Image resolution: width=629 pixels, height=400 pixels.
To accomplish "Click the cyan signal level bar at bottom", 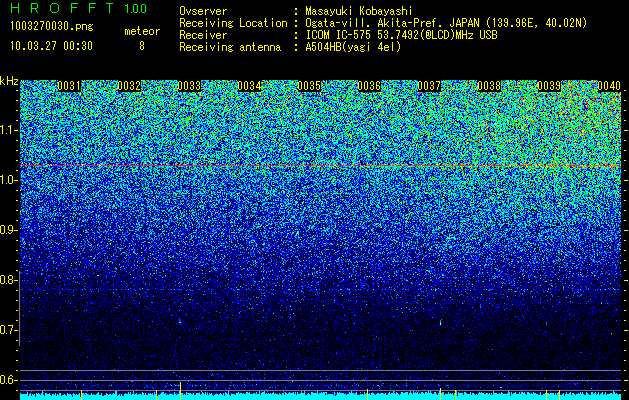I will click(x=321, y=397).
